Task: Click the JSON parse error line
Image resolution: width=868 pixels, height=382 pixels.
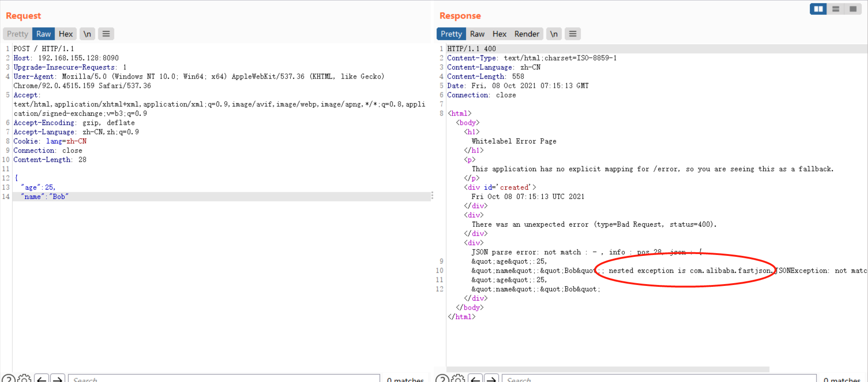Action: (587, 252)
